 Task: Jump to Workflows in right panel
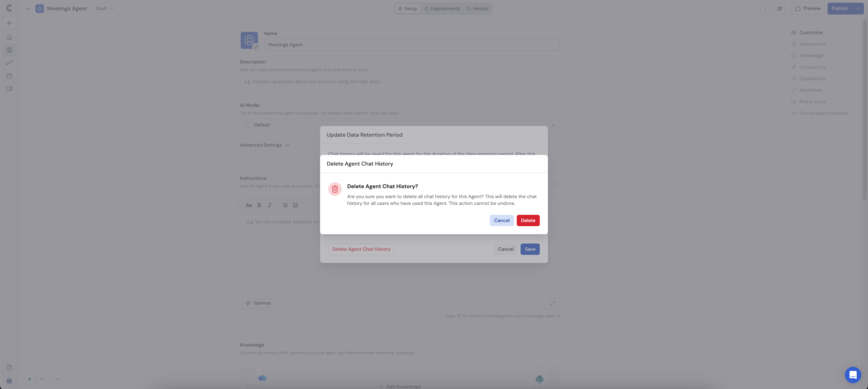806,90
